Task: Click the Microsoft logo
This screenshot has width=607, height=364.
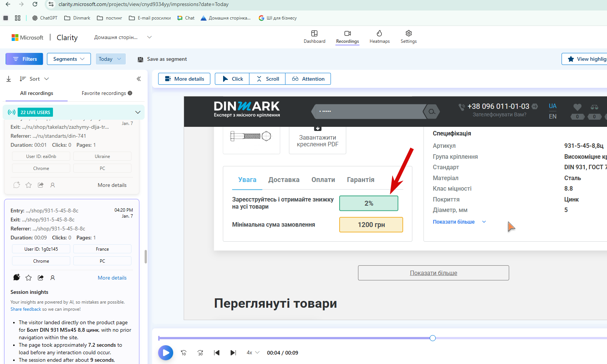Action: pyautogui.click(x=27, y=38)
